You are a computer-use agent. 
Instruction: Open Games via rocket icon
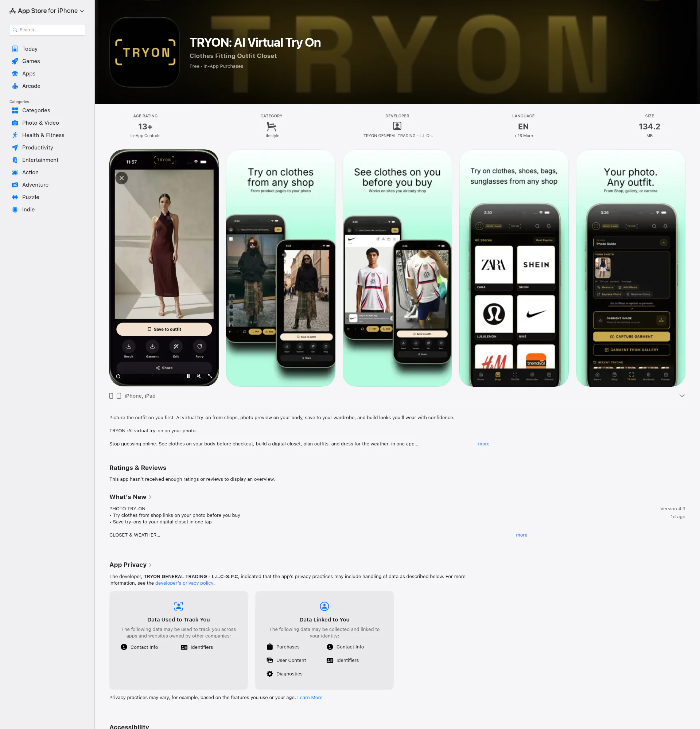(x=15, y=61)
